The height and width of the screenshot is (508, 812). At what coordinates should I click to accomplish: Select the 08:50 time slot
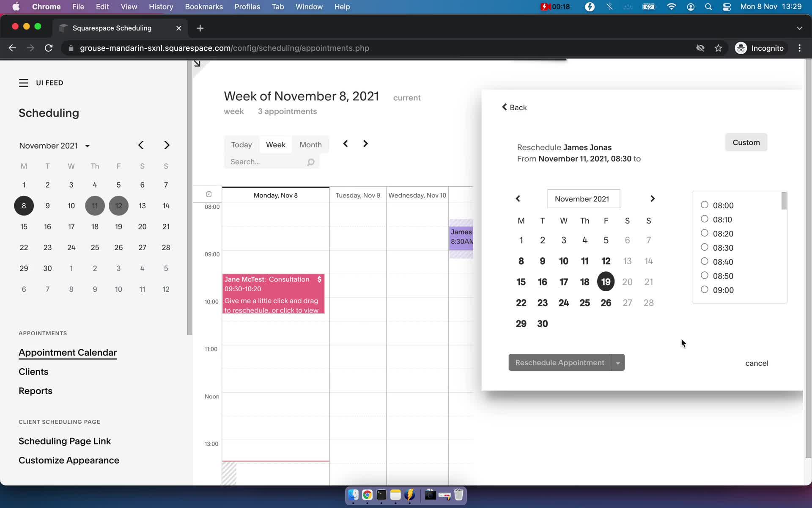pyautogui.click(x=705, y=276)
